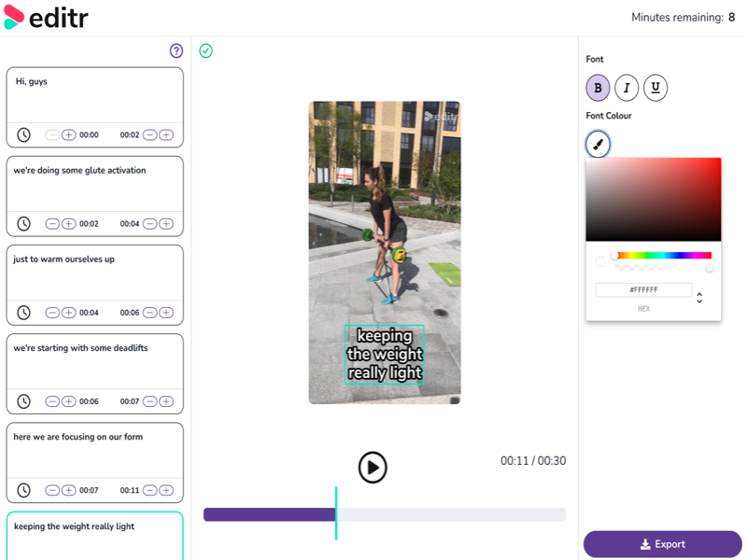Click the clock icon in 'focusing on our form' card
The image size is (747, 560).
tap(24, 490)
